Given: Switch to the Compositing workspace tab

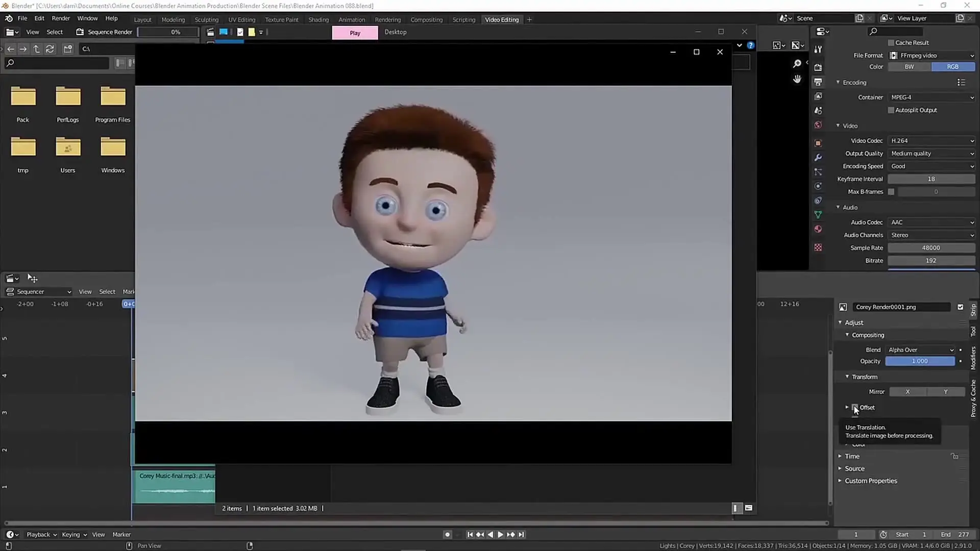Looking at the screenshot, I should click(x=426, y=19).
